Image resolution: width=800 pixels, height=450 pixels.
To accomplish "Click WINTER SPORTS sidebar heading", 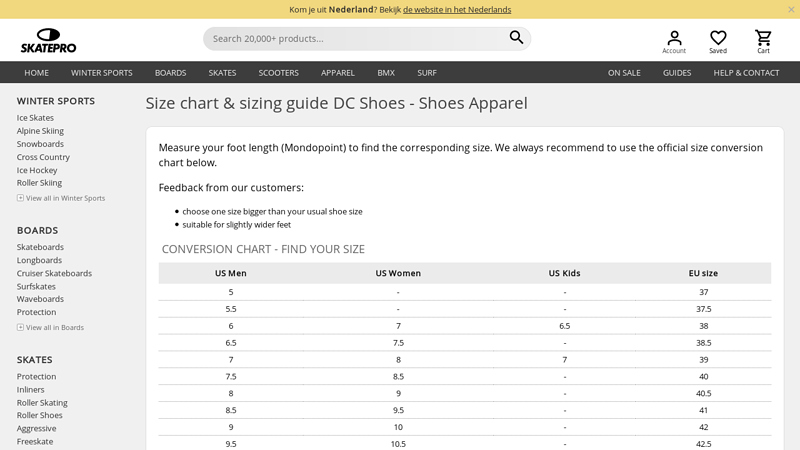I will click(56, 101).
